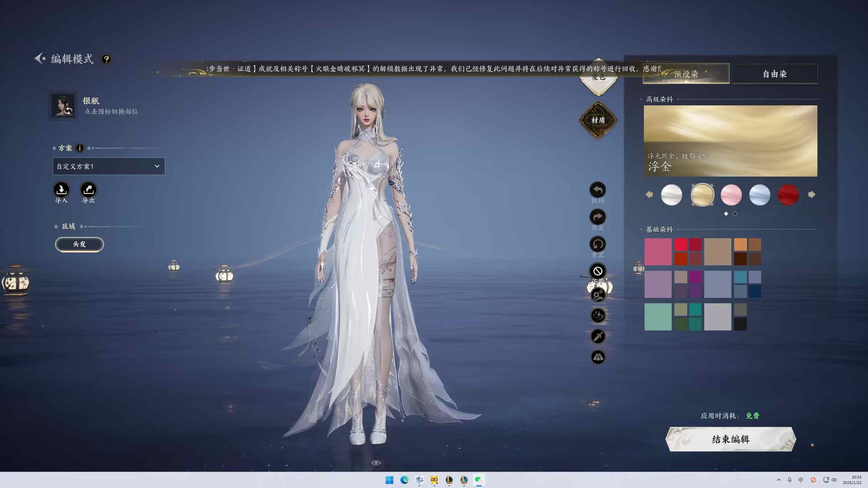Pick the large rose pink basic dye
This screenshot has width=868, height=488.
pos(658,252)
